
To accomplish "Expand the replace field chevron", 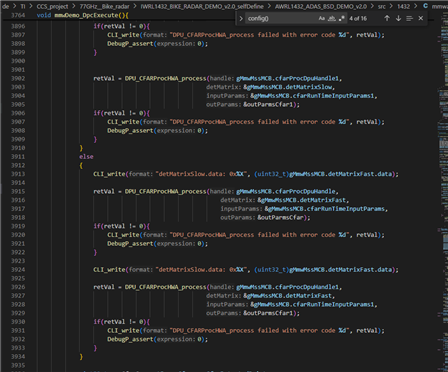I will click(241, 18).
